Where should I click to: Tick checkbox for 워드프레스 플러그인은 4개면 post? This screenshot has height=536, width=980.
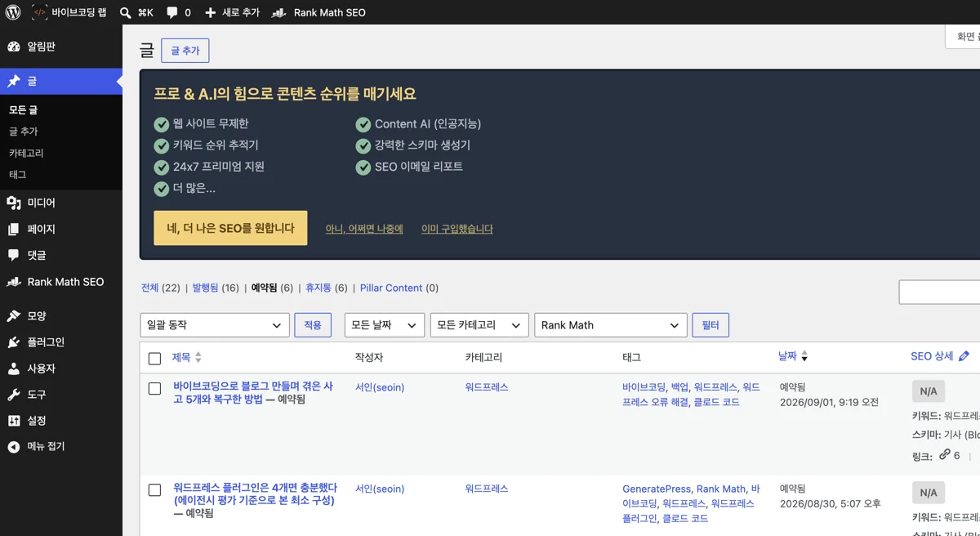click(x=155, y=489)
